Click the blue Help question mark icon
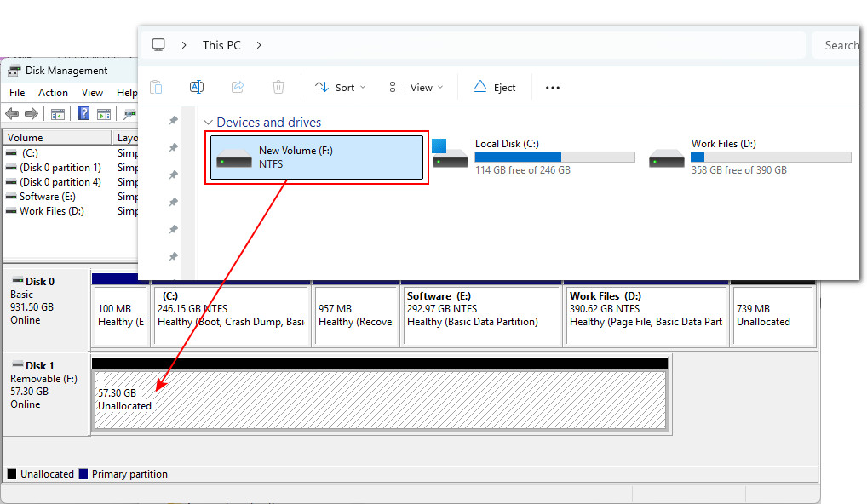The image size is (867, 504). click(x=83, y=113)
